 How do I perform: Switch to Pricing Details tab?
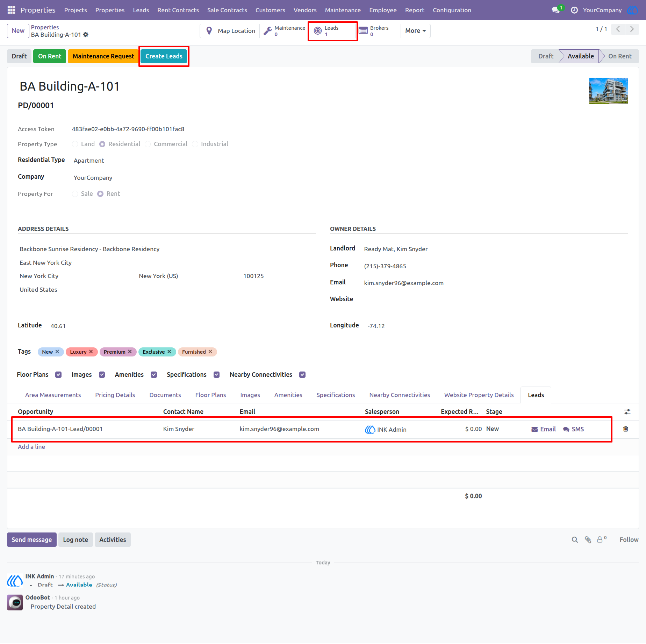point(115,395)
